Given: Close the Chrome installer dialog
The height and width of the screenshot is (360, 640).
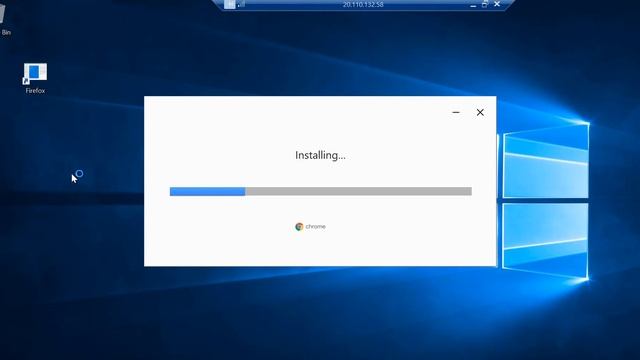Looking at the screenshot, I should [x=480, y=112].
